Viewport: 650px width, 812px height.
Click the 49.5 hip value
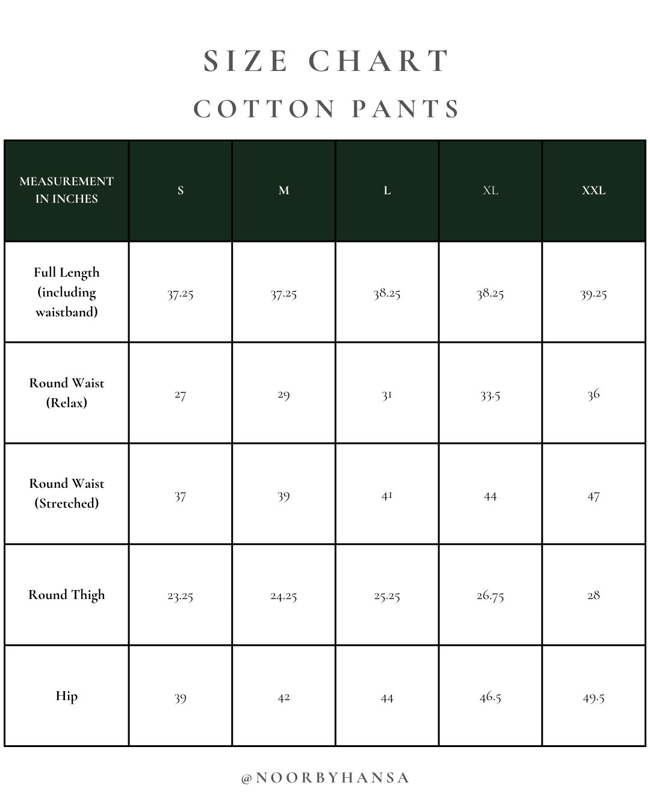pos(593,698)
